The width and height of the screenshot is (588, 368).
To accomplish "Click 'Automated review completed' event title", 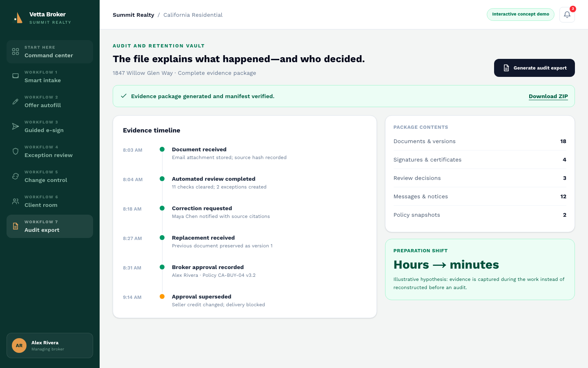I will pyautogui.click(x=214, y=179).
